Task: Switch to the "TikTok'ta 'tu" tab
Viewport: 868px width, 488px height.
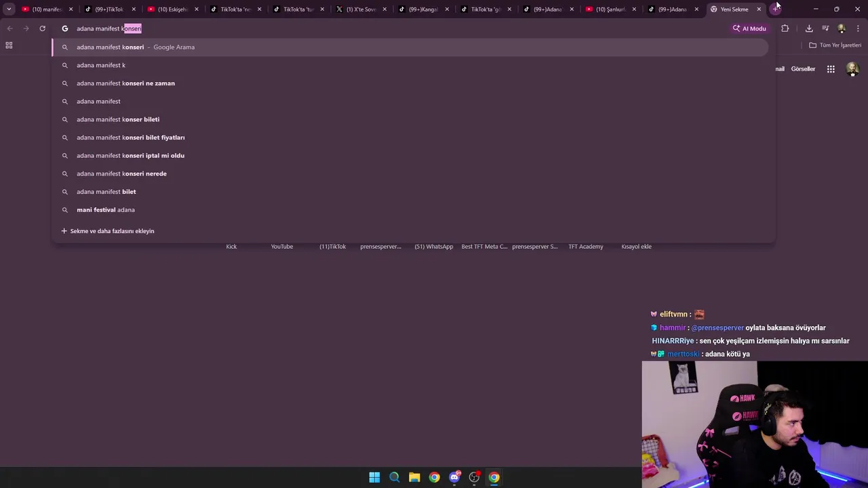Action: [x=297, y=9]
